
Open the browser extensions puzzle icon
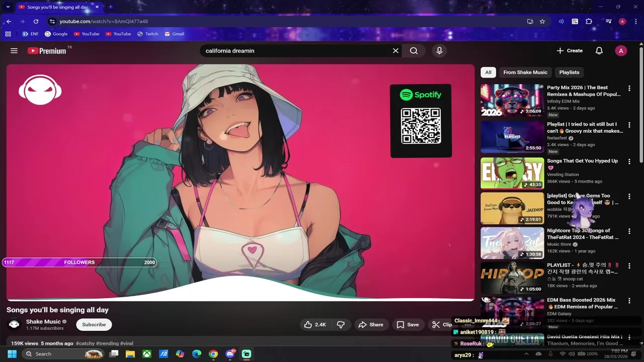pyautogui.click(x=589, y=22)
